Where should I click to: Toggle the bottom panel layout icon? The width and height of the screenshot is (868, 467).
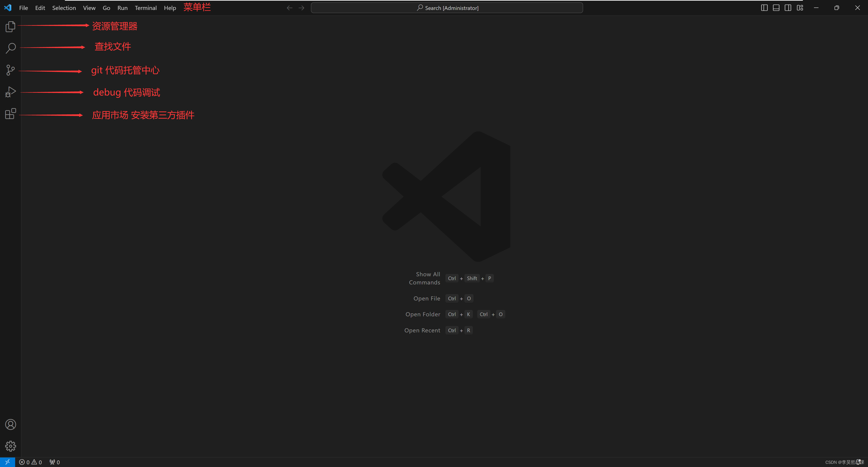click(776, 8)
